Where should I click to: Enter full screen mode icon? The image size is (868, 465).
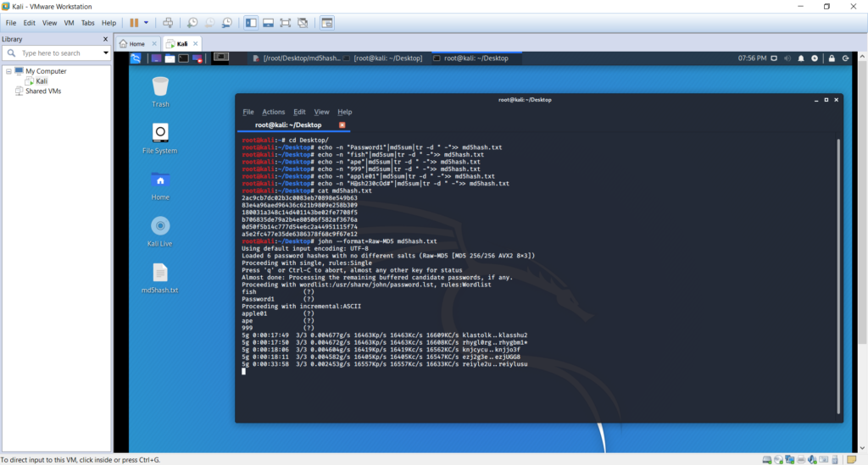click(285, 23)
